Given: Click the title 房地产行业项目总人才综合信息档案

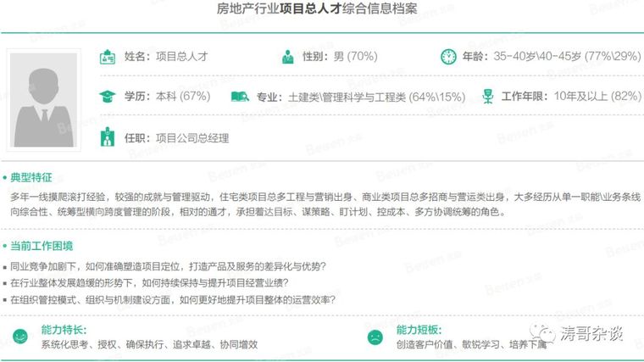Looking at the screenshot, I should pyautogui.click(x=321, y=11).
